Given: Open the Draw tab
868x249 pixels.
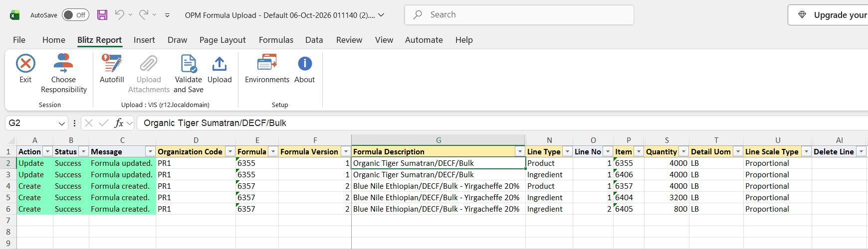Looking at the screenshot, I should pos(178,40).
